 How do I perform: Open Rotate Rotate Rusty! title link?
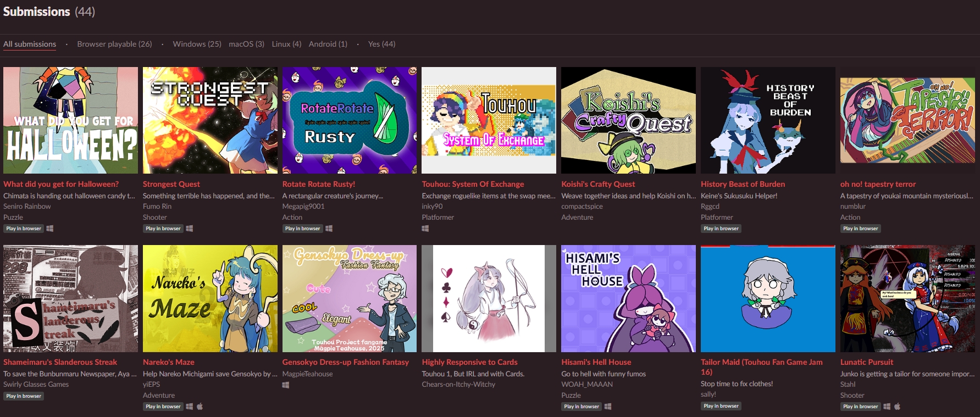tap(319, 184)
